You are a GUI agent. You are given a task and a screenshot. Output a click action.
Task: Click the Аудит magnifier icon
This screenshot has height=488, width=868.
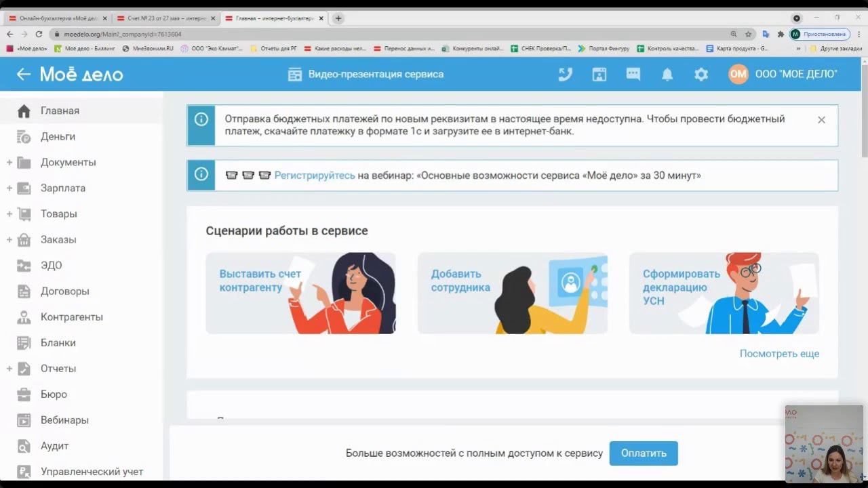24,446
